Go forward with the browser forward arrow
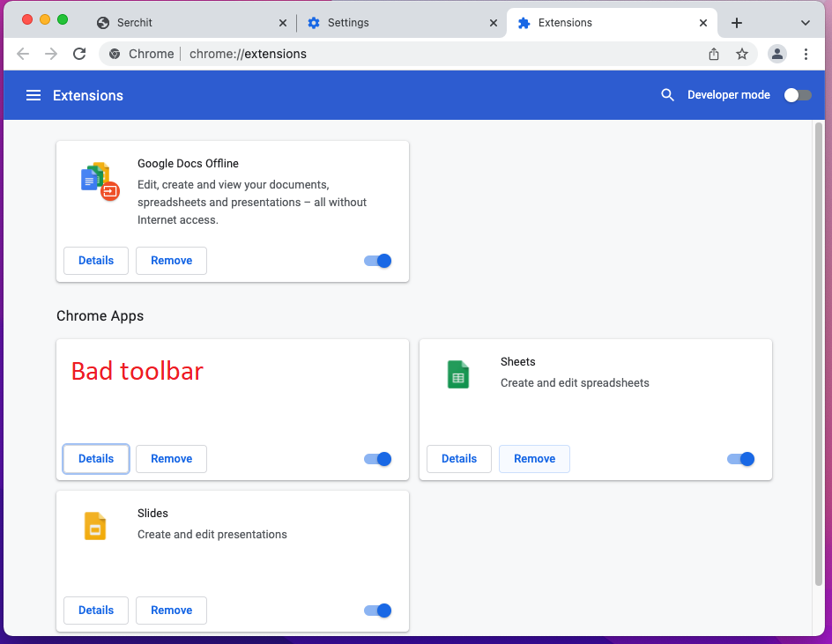Screen dimensions: 832x644 pos(51,54)
